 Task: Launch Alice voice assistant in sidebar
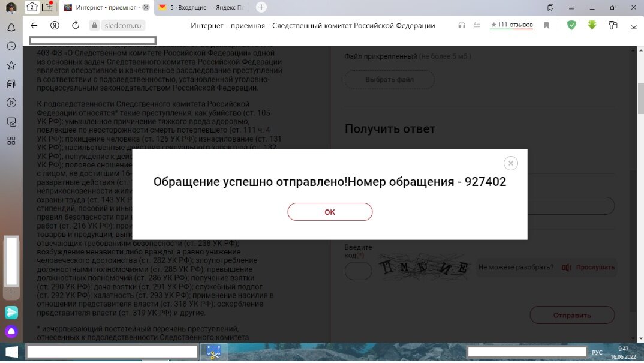[11, 331]
